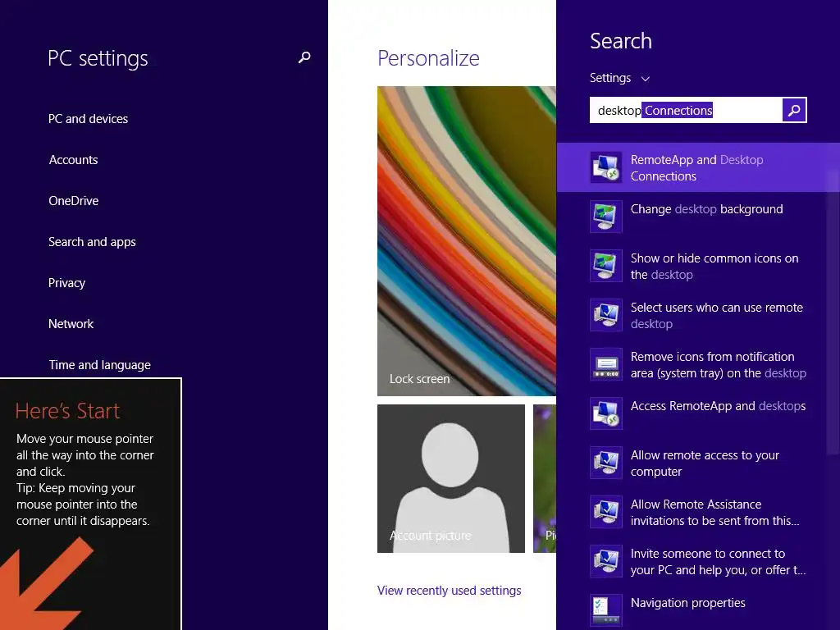Open Network settings
This screenshot has height=630, width=840.
tap(71, 324)
